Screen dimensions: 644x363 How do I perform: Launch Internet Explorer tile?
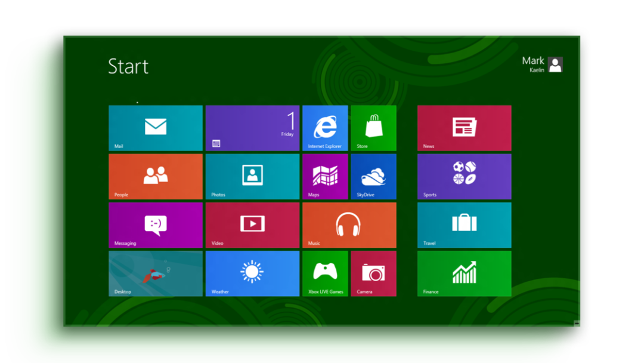point(325,128)
